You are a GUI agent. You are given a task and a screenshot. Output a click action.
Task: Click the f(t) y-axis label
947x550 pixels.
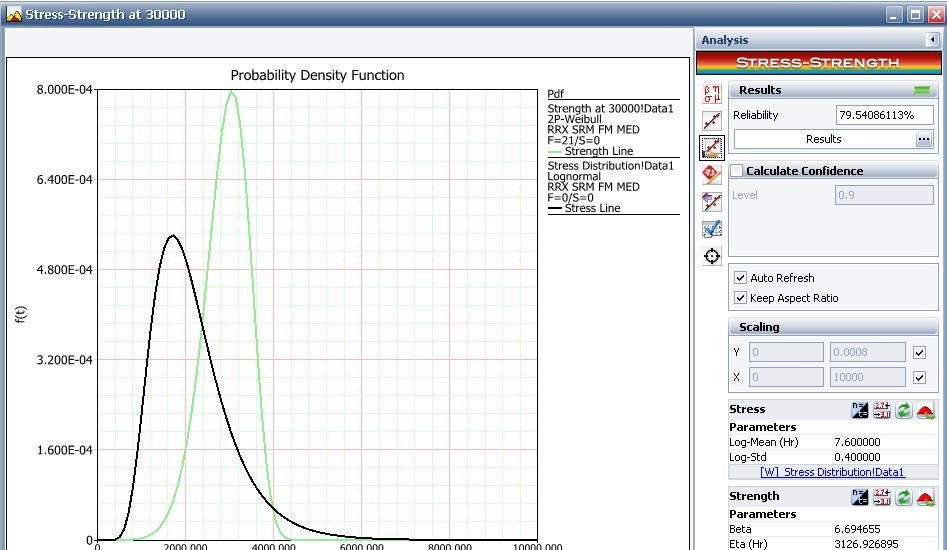(21, 314)
